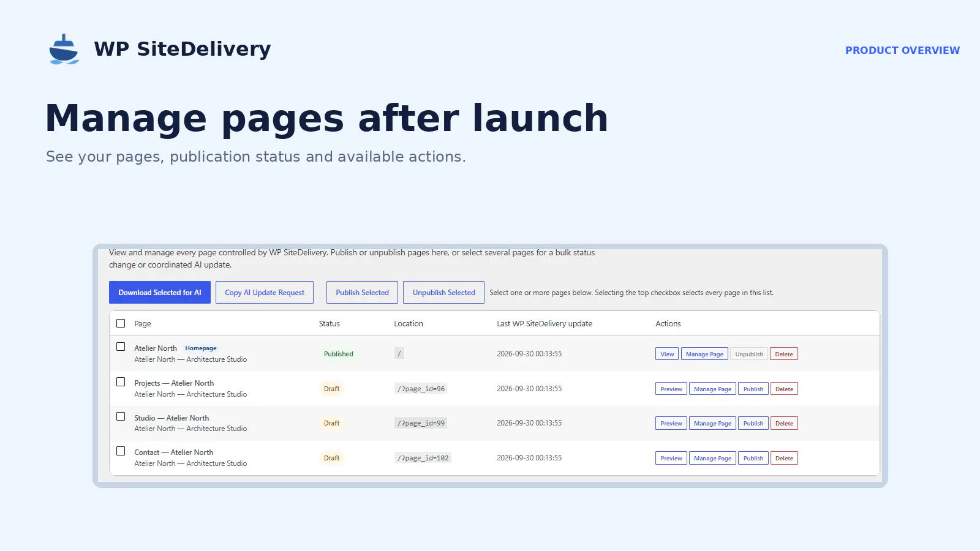Click the /?page_id=102 location text
The image size is (980, 551).
[423, 458]
